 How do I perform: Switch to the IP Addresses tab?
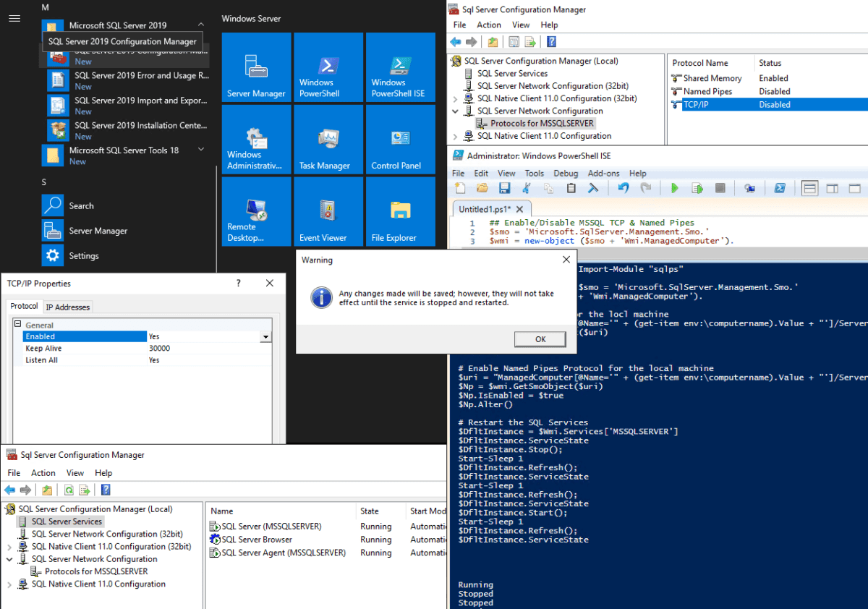[x=67, y=306]
